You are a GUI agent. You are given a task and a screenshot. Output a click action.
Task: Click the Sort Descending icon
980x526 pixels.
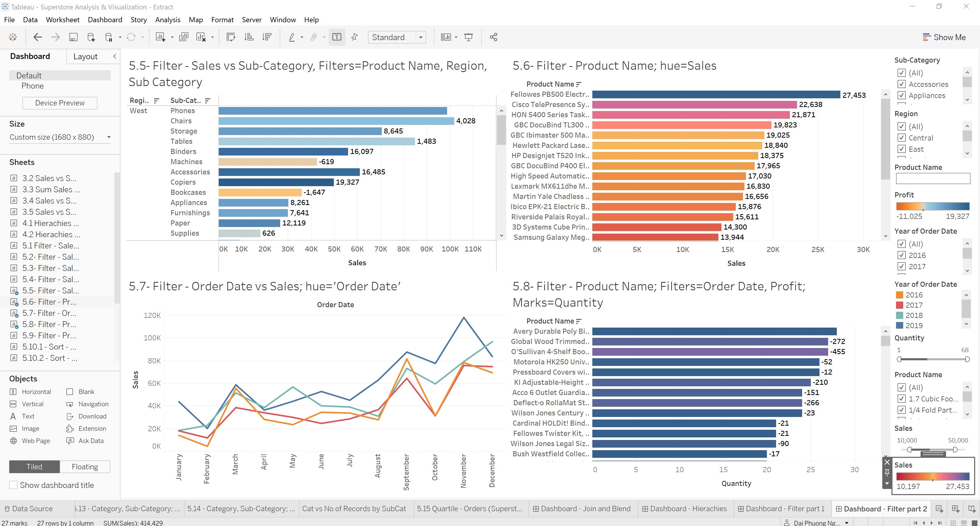[267, 37]
